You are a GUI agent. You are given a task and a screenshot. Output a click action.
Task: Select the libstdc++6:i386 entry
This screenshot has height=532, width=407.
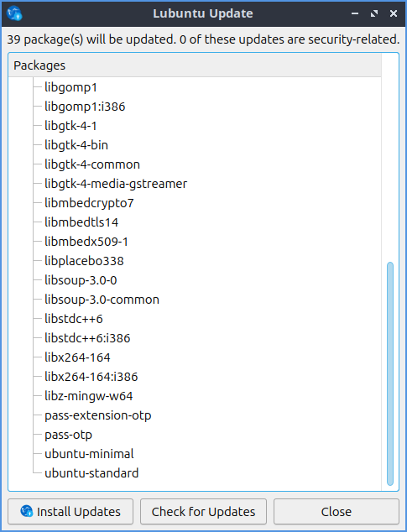(x=87, y=338)
